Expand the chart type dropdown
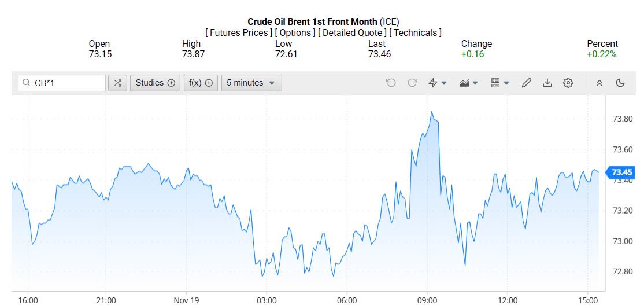The image size is (644, 305). (x=468, y=83)
